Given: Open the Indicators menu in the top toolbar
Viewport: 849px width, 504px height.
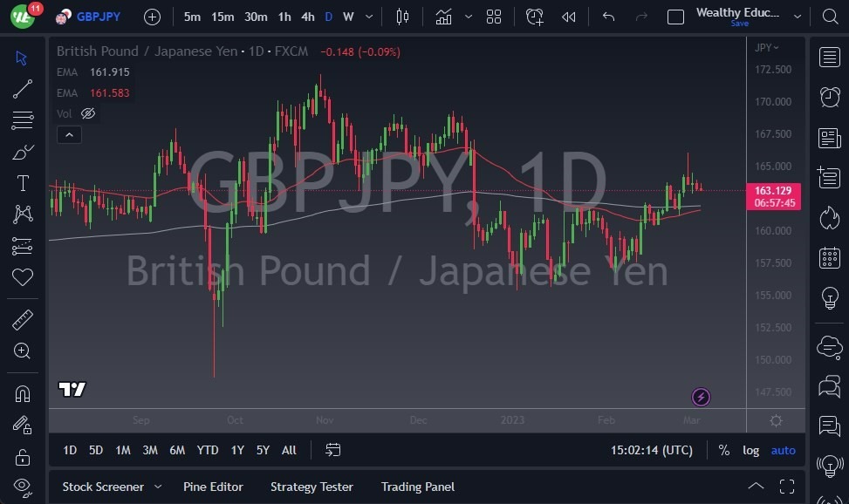Looking at the screenshot, I should [443, 16].
